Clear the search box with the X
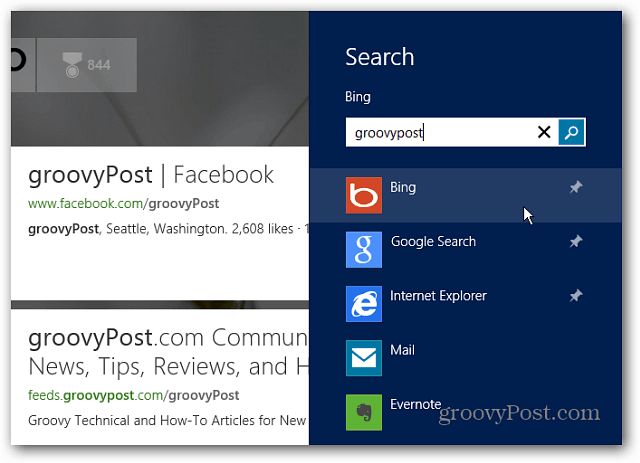The height and width of the screenshot is (463, 640). click(544, 132)
